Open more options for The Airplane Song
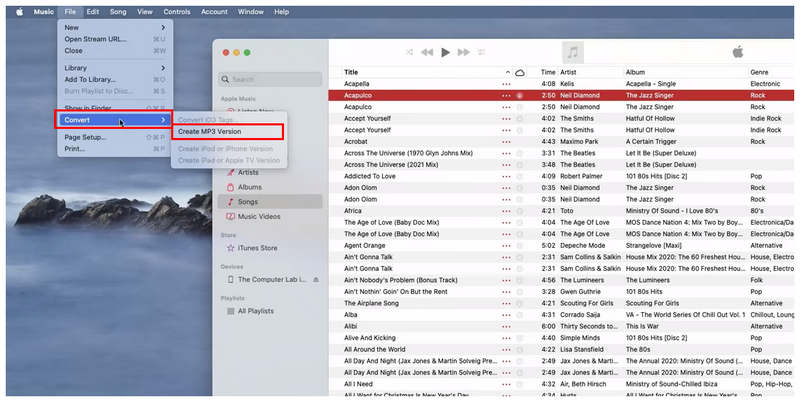Image resolution: width=800 pixels, height=402 pixels. point(506,304)
